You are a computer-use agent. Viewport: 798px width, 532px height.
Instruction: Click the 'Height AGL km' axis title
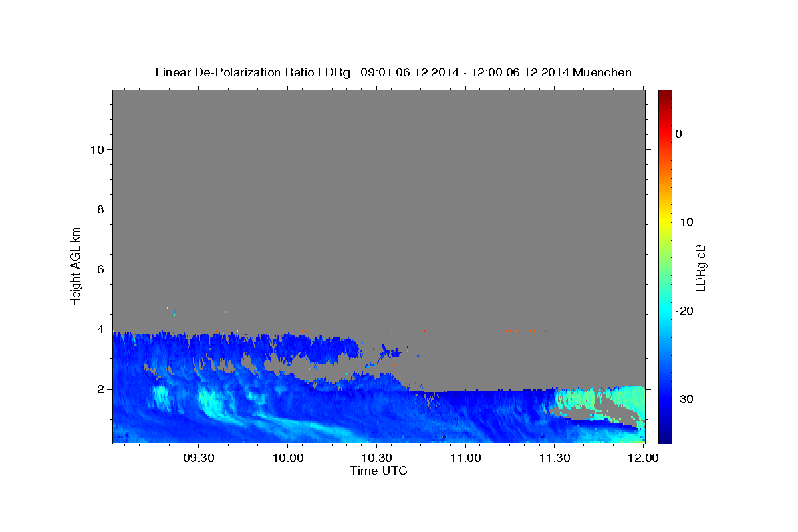coord(76,265)
